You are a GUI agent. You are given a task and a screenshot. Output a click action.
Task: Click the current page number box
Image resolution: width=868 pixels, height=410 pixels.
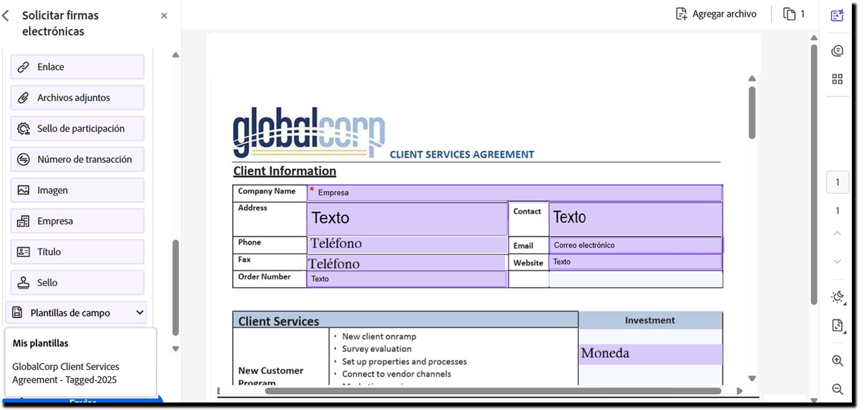pyautogui.click(x=837, y=182)
